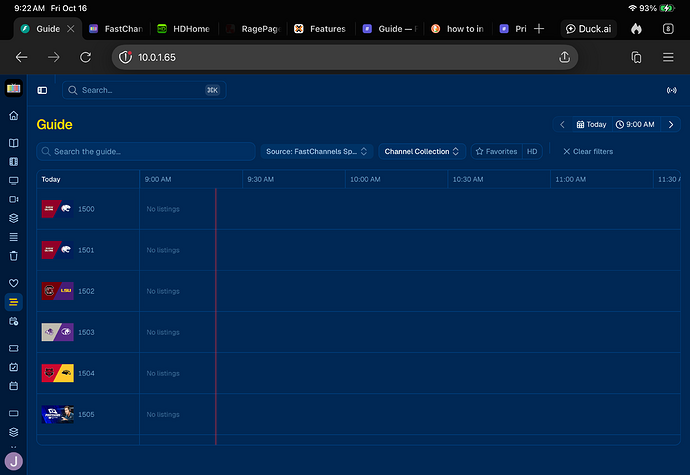Open the rectangle icon above the lower layers icon
This screenshot has height=475, width=690.
[14, 413]
